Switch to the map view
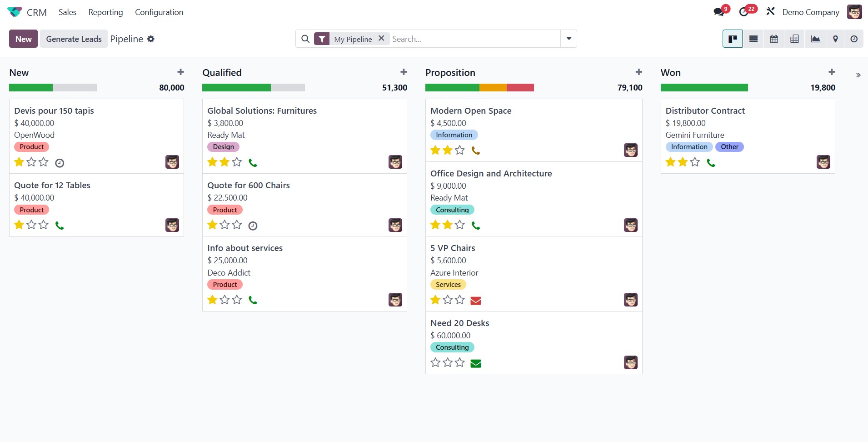868x442 pixels. tap(836, 39)
